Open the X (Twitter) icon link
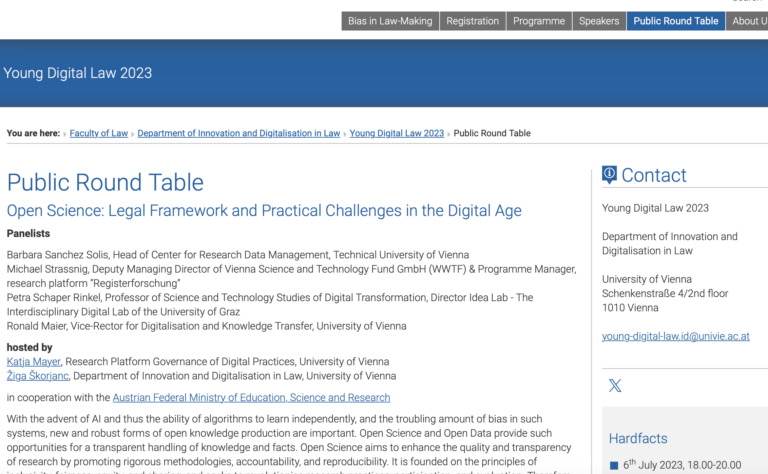The width and height of the screenshot is (768, 474). click(x=615, y=385)
